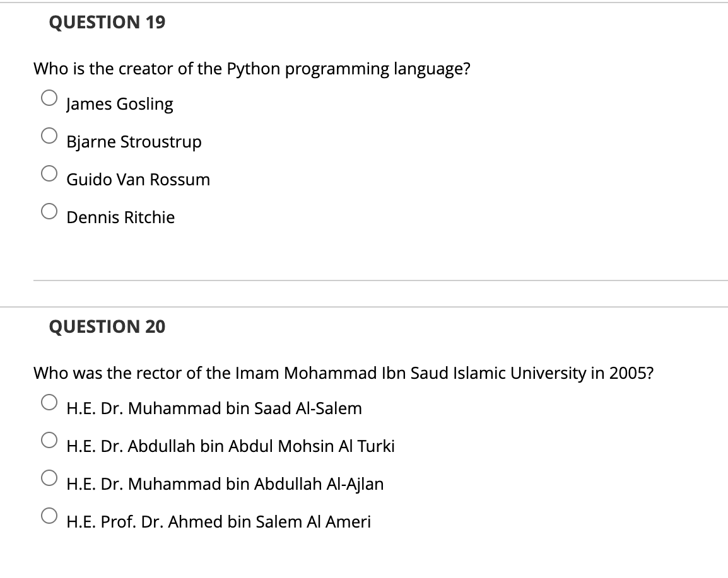Choose the Abdullah bin Abdul Mohsin Al Turki radio button
Image resolution: width=728 pixels, height=578 pixels.
pyautogui.click(x=50, y=441)
